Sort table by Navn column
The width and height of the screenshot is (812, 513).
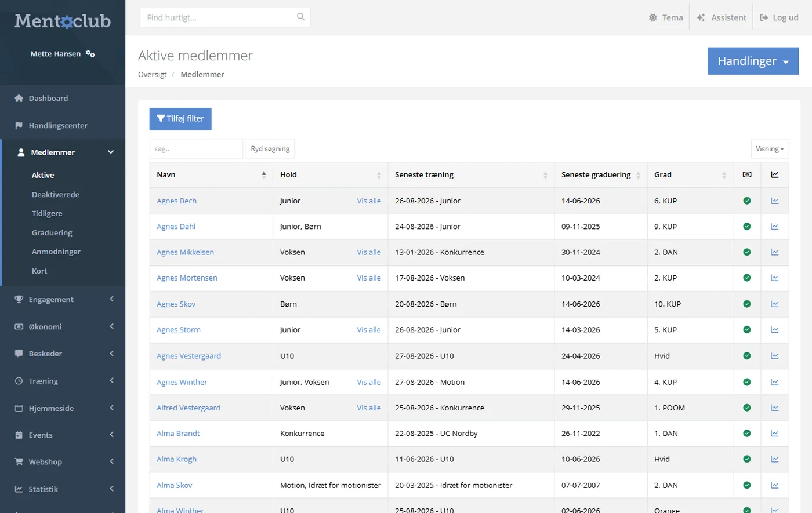(x=211, y=174)
